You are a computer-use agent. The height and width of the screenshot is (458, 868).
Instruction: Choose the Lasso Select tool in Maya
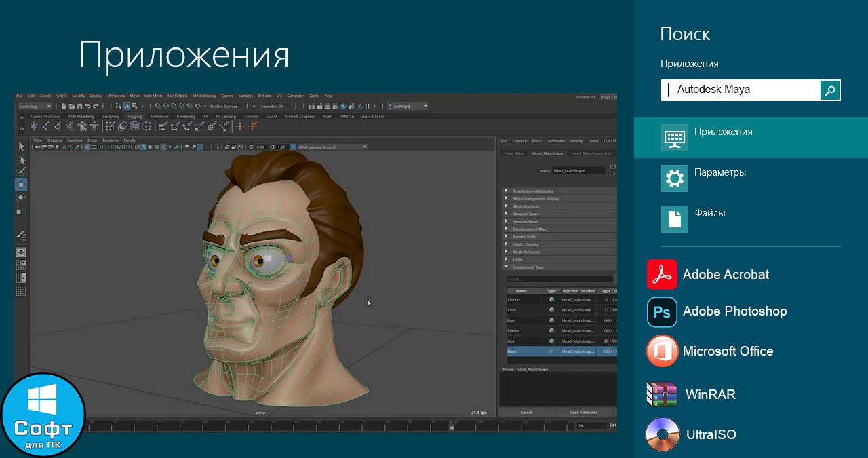point(21,159)
